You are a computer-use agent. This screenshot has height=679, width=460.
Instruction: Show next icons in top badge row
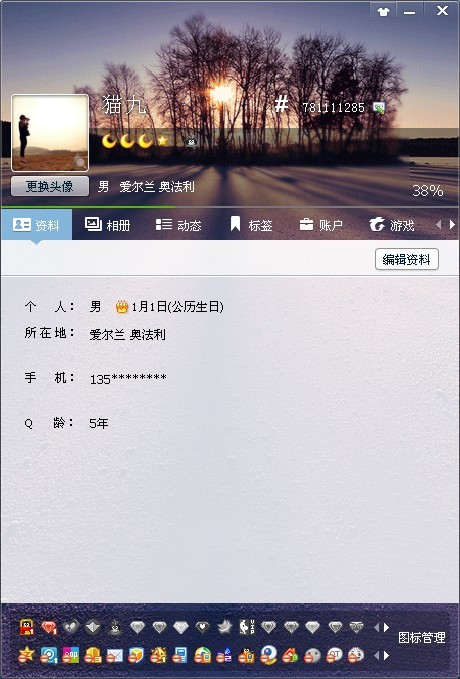[x=387, y=627]
